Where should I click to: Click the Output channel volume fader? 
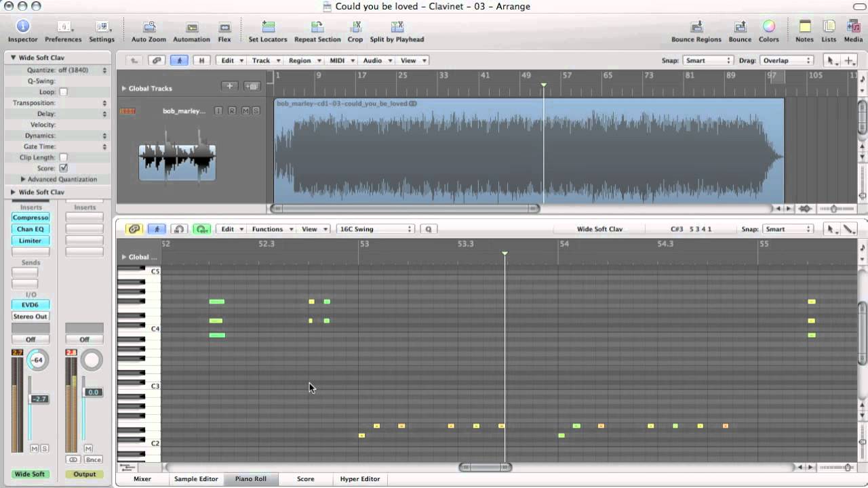[93, 392]
